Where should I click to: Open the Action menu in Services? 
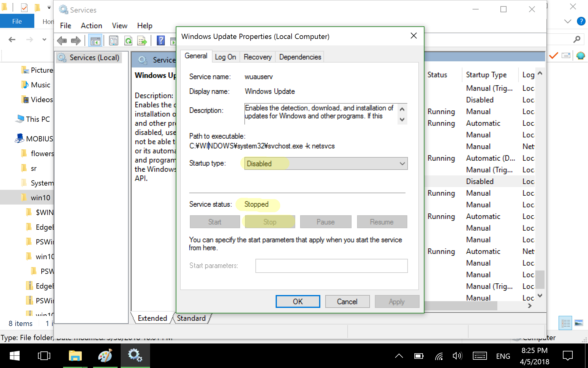point(91,25)
